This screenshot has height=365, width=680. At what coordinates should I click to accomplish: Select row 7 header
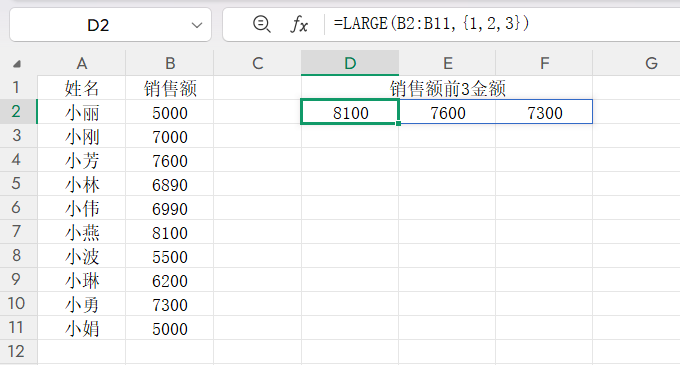click(x=18, y=231)
